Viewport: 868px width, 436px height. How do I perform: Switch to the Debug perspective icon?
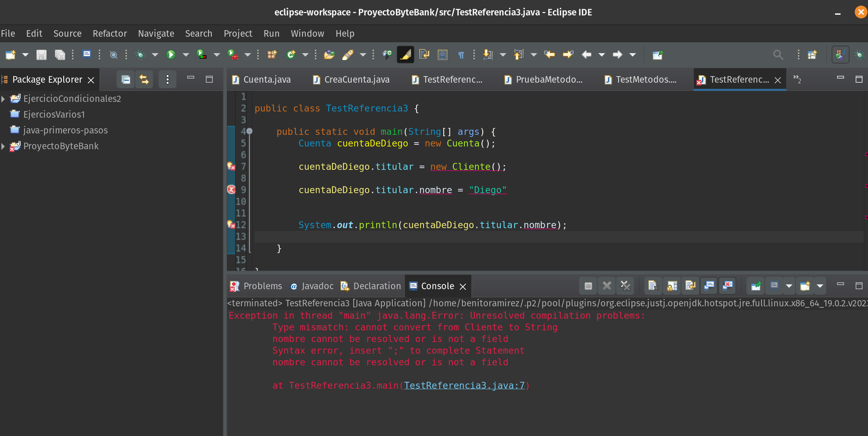[x=859, y=55]
